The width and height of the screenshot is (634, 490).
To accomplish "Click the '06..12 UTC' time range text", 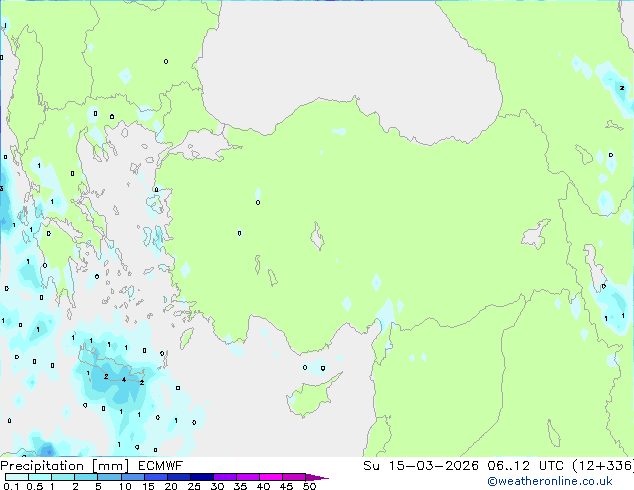I will (525, 466).
